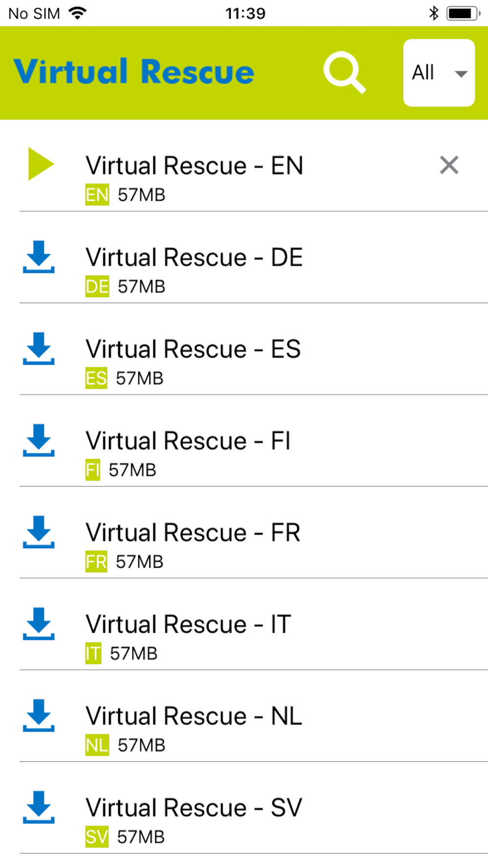This screenshot has width=488, height=868.
Task: Open the All language filter dropdown
Action: tap(438, 73)
